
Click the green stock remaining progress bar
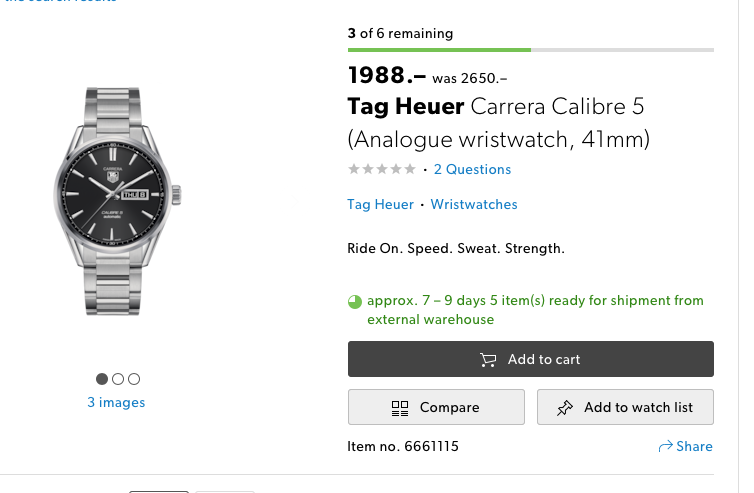(x=439, y=49)
